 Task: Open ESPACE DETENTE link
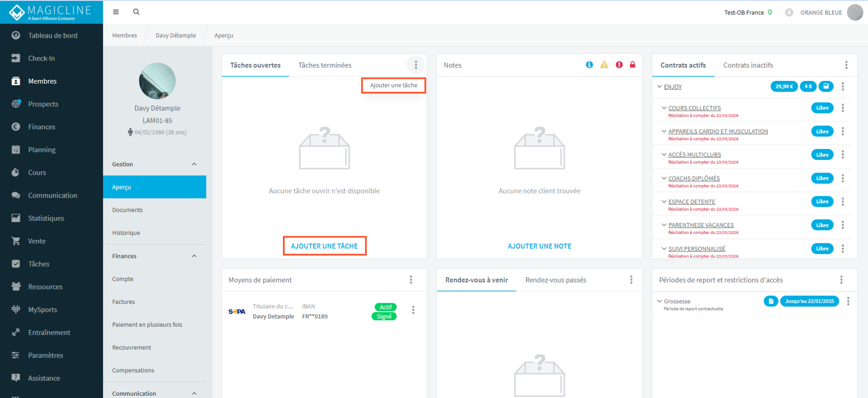692,202
